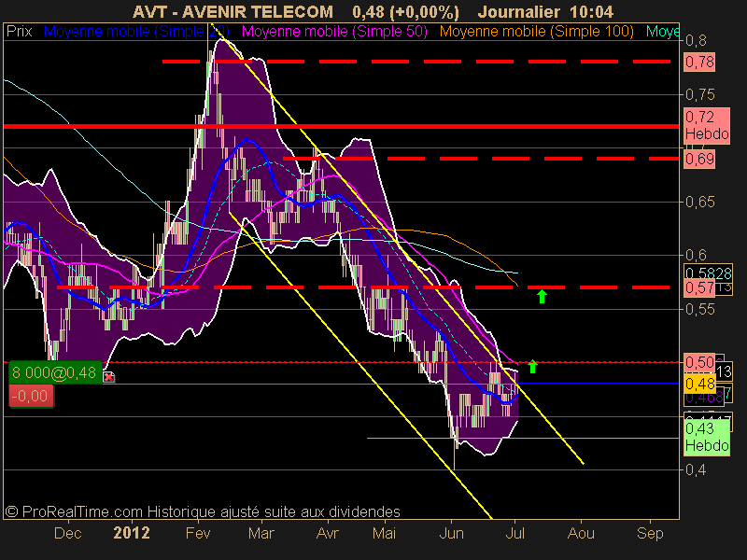This screenshot has width=747, height=560.
Task: Click the 0,75 price axis label
Action: click(x=699, y=95)
